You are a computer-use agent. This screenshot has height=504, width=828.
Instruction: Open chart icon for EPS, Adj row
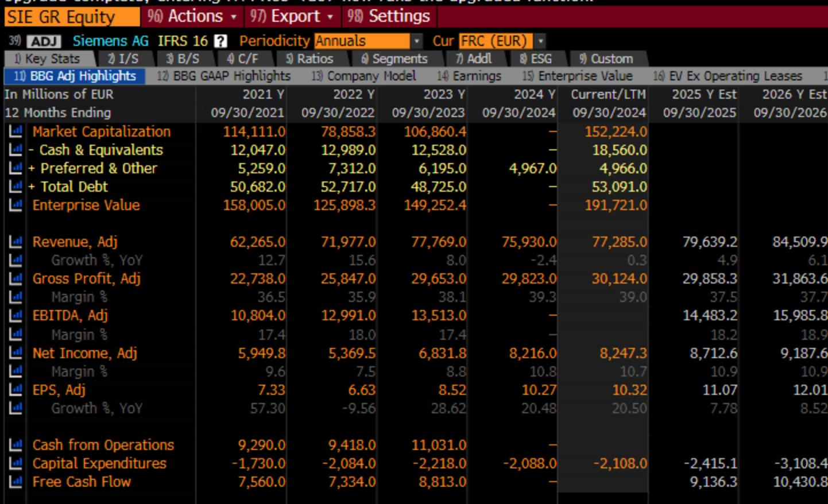(16, 390)
